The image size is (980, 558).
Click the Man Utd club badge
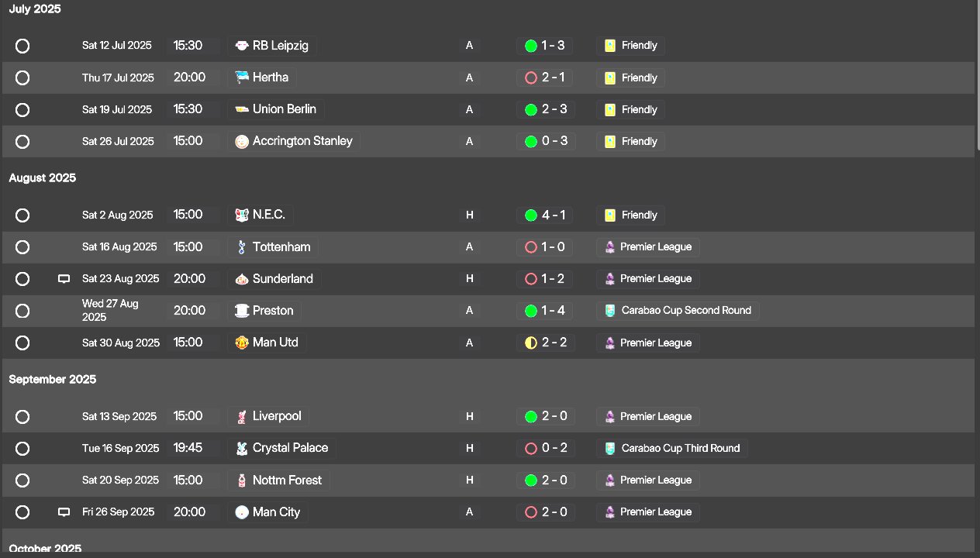coord(242,343)
